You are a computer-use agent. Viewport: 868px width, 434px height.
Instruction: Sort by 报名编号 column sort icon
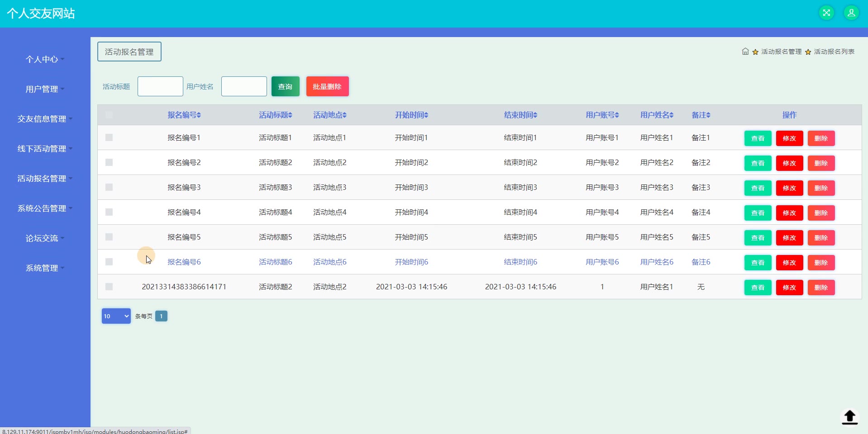(x=199, y=115)
